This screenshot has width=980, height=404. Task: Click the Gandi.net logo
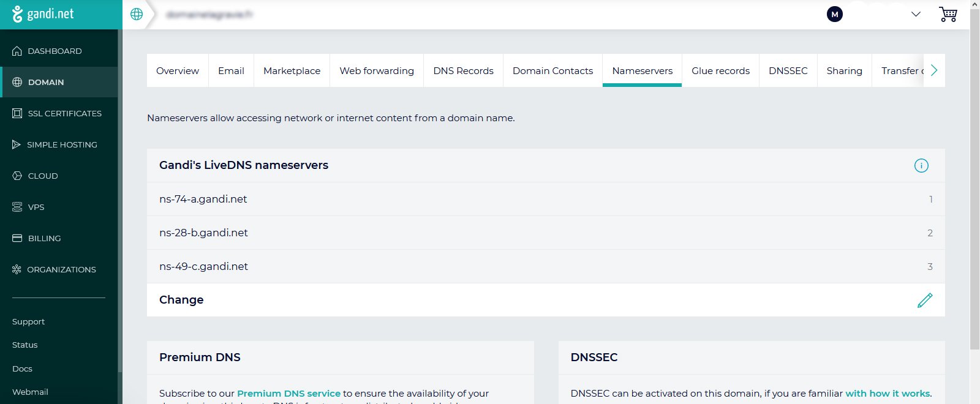pos(43,14)
